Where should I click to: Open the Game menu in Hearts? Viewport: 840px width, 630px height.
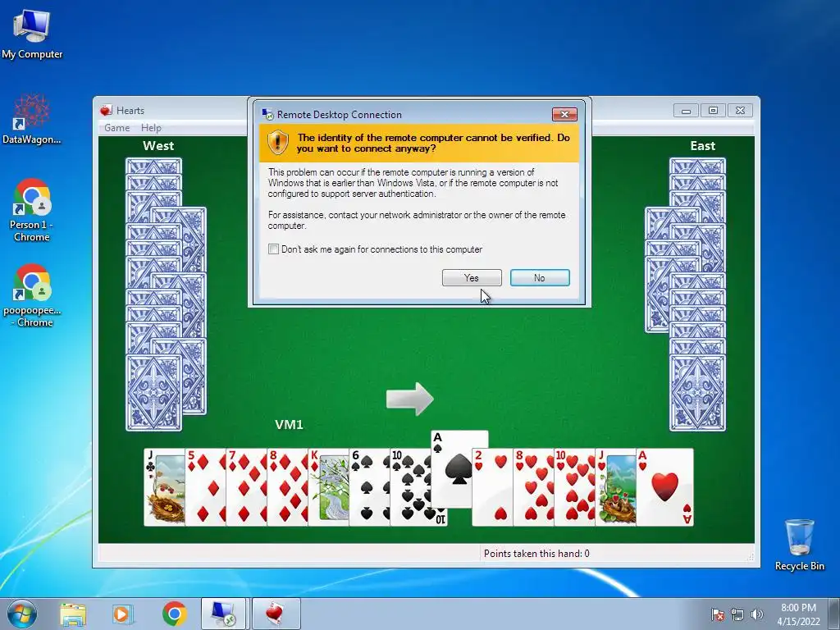116,127
